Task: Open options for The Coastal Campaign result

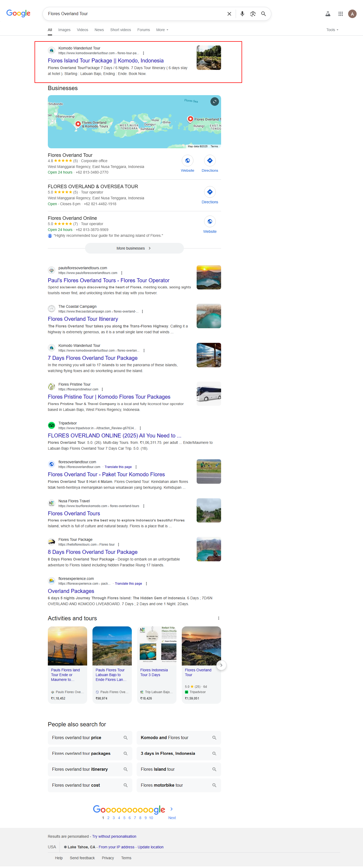Action: (x=143, y=311)
